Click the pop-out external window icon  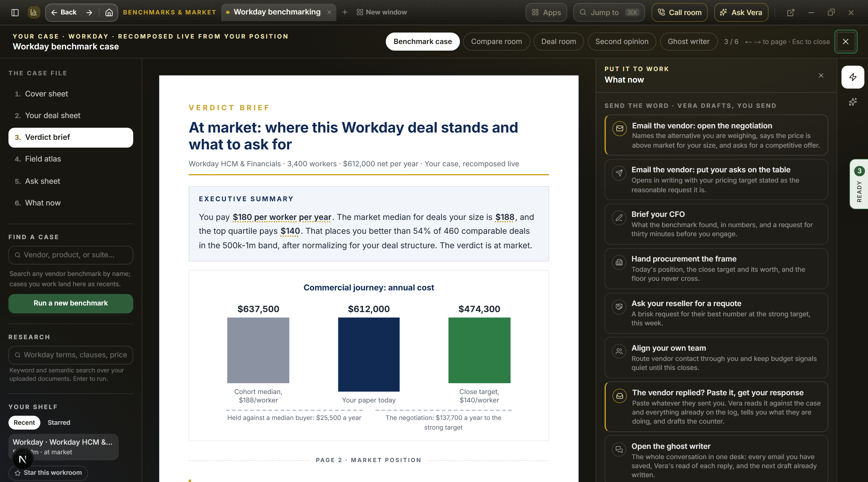click(x=791, y=12)
